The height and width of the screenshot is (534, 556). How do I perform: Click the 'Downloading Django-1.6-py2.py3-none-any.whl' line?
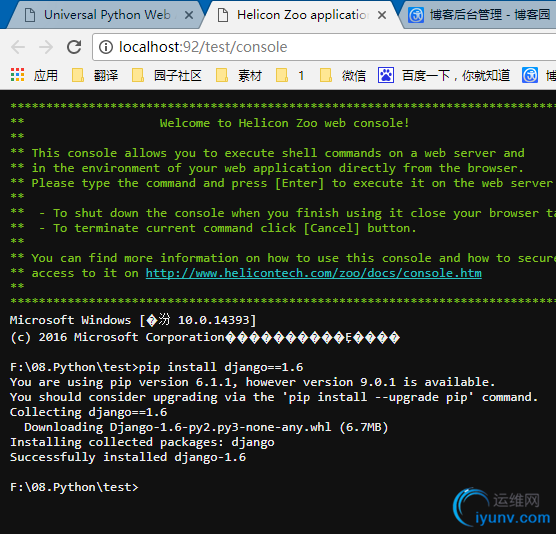(x=206, y=427)
